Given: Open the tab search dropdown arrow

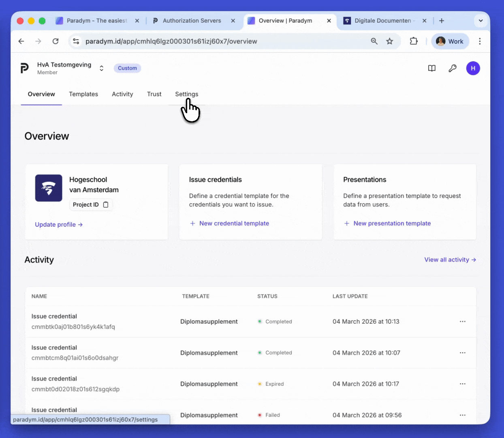Looking at the screenshot, I should 481,21.
